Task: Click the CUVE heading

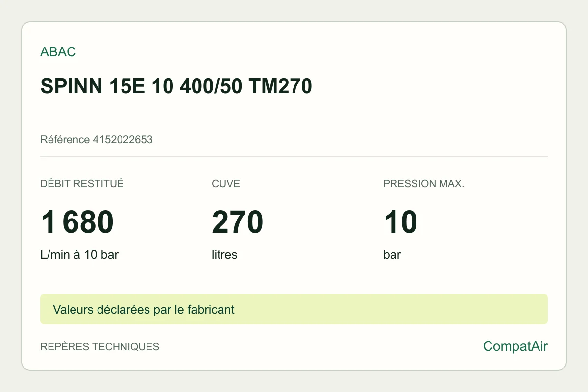Action: [x=226, y=184]
